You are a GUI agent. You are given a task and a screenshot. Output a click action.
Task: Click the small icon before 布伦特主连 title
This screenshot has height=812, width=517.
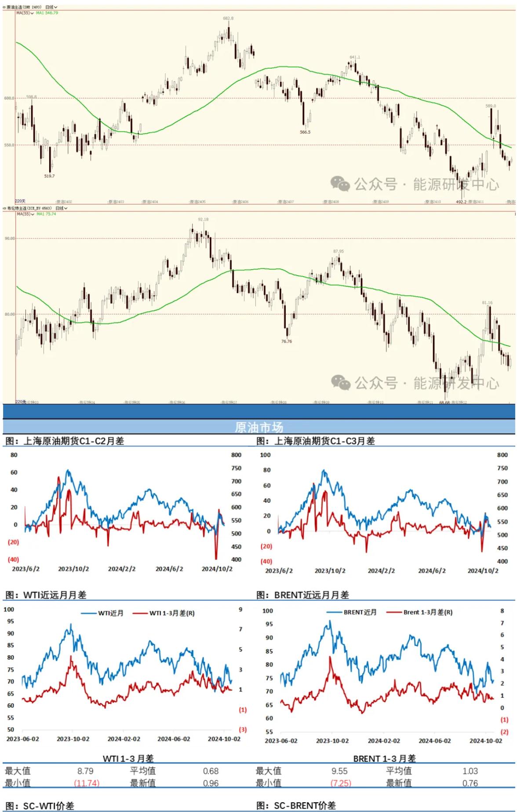coord(4,208)
